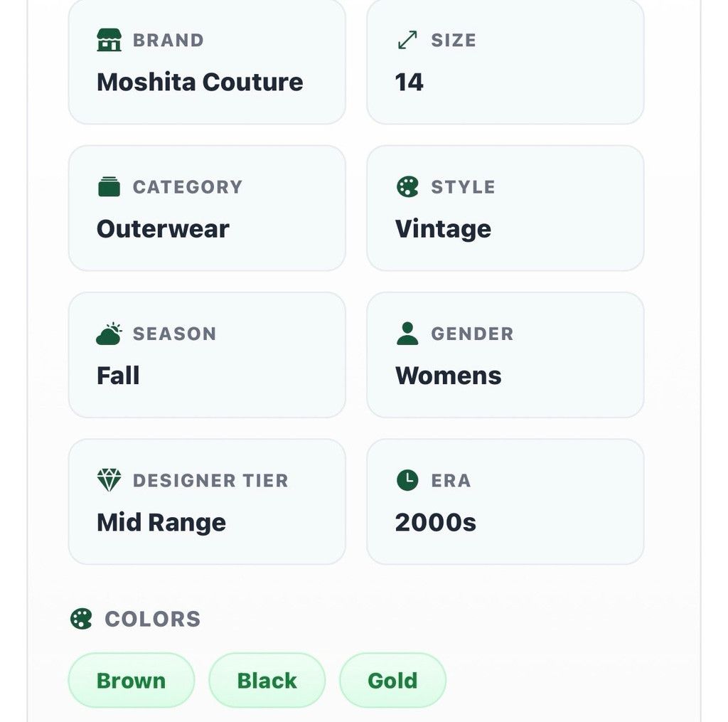Click the 2000s era value

(x=436, y=523)
